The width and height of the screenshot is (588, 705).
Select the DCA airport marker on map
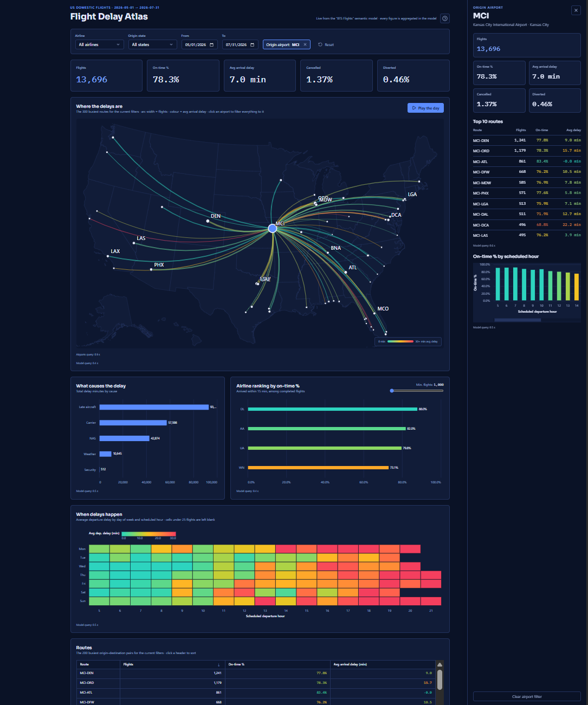click(x=389, y=219)
